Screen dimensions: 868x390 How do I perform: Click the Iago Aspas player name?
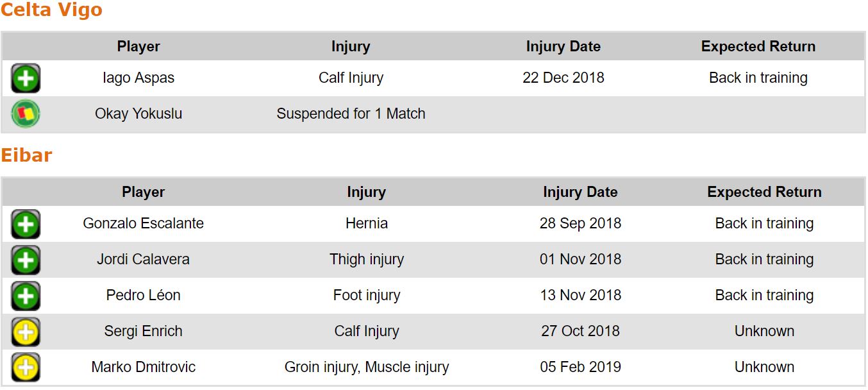pyautogui.click(x=138, y=78)
